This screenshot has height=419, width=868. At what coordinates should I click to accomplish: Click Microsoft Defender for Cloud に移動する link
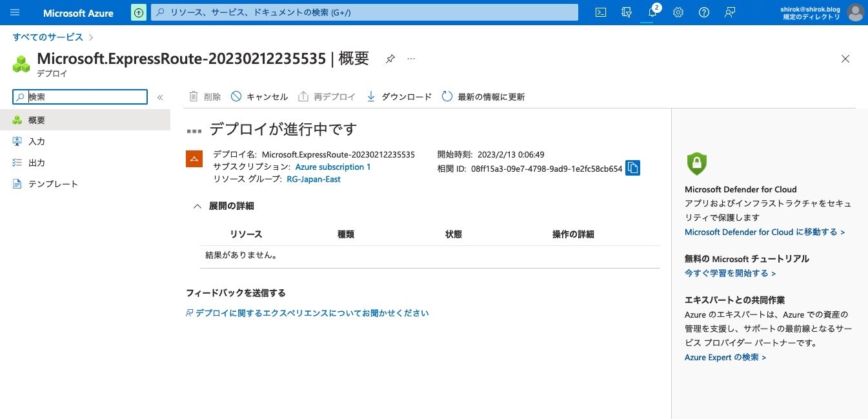point(765,232)
